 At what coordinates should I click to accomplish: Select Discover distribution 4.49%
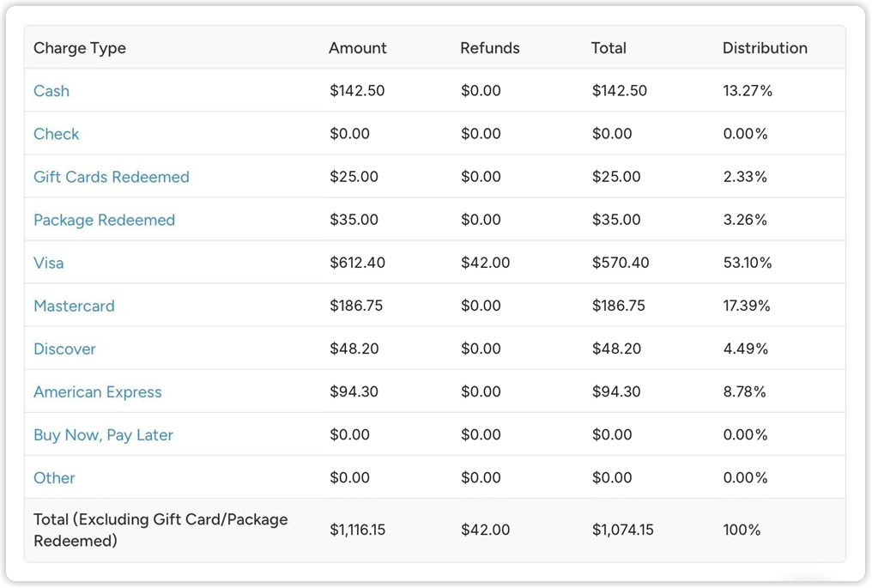point(745,349)
